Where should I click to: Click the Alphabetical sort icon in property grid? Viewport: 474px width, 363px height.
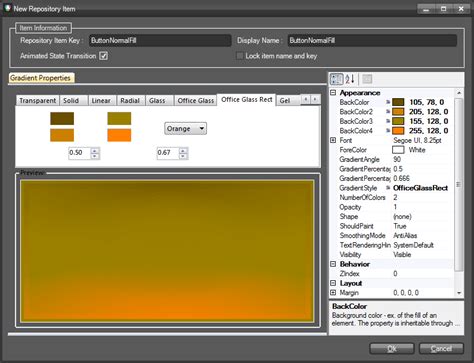(350, 79)
